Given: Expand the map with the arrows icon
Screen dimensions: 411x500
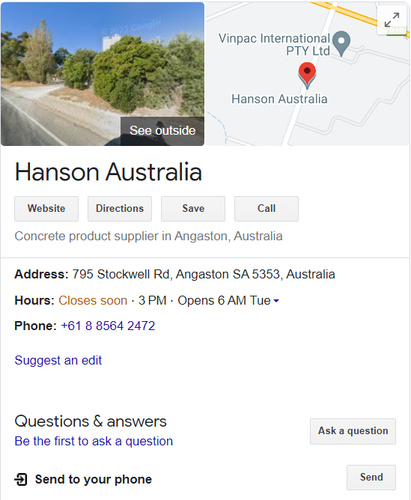Looking at the screenshot, I should click(392, 20).
